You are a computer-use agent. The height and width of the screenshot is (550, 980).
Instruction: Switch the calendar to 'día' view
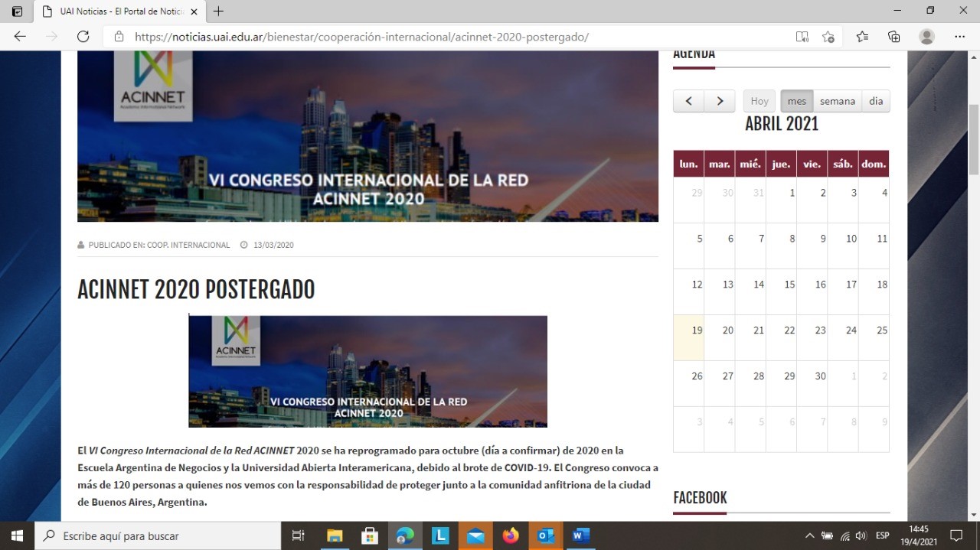pos(875,101)
